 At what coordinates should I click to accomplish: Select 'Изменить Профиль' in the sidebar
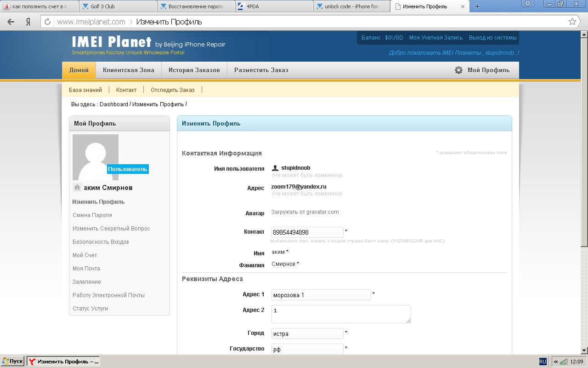pos(98,201)
